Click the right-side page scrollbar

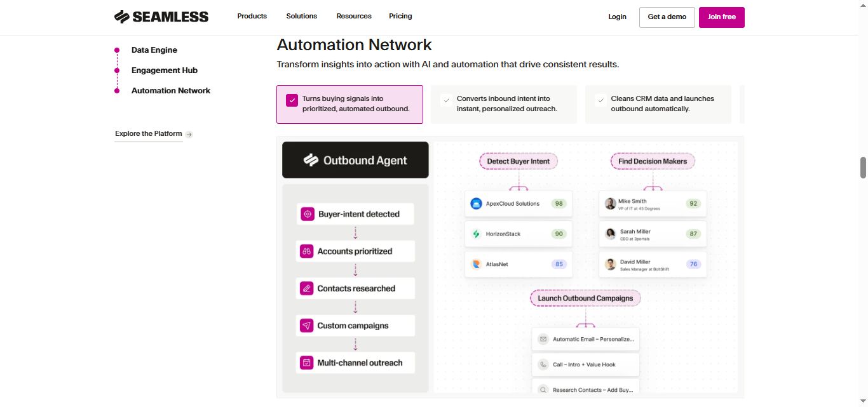[x=863, y=168]
